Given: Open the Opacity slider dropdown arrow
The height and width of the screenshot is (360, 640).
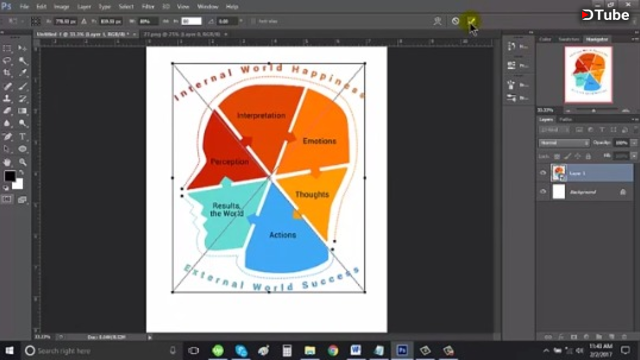Looking at the screenshot, I should point(634,143).
